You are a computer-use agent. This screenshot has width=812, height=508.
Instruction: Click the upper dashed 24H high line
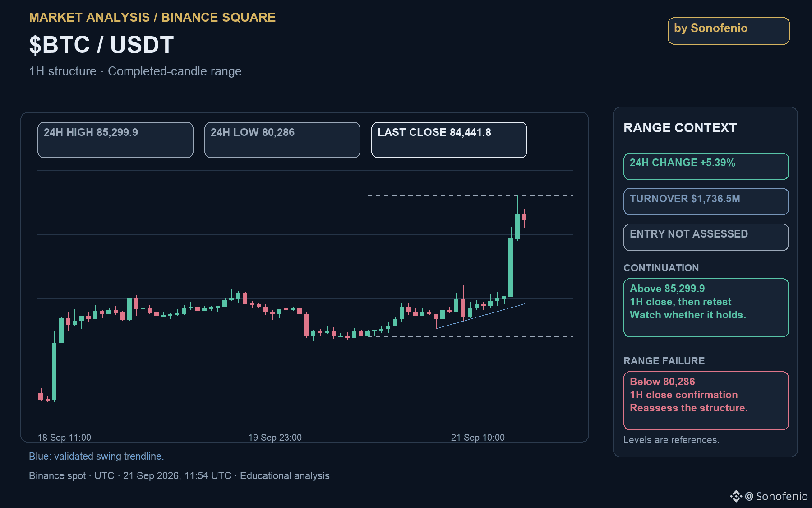coord(470,196)
